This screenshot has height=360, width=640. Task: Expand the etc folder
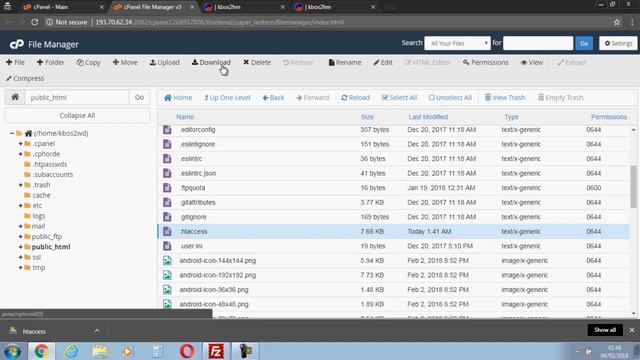[x=20, y=205]
